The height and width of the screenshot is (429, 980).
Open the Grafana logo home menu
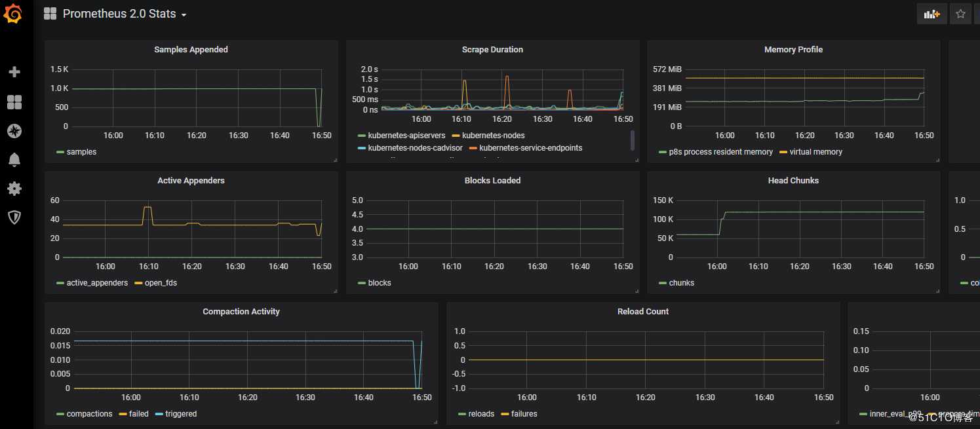click(14, 14)
